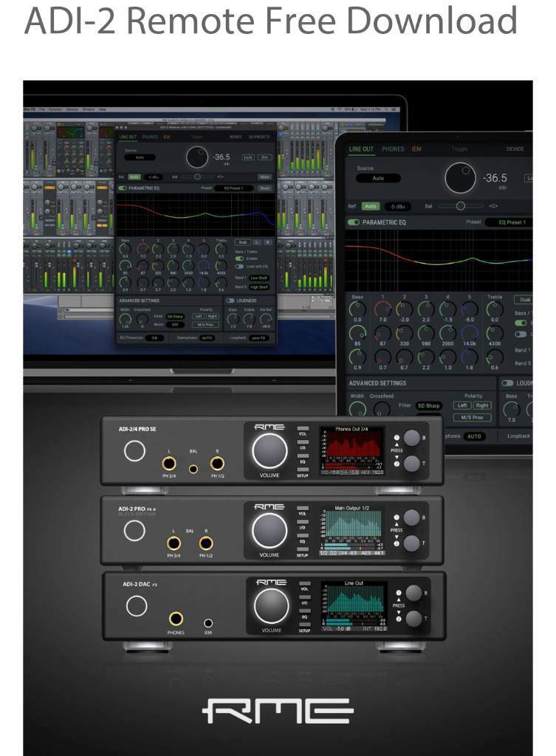The image size is (556, 756).
Task: Click the Phones Out 3/4 display on ADI-2/4 PRO SE
Action: tap(352, 451)
